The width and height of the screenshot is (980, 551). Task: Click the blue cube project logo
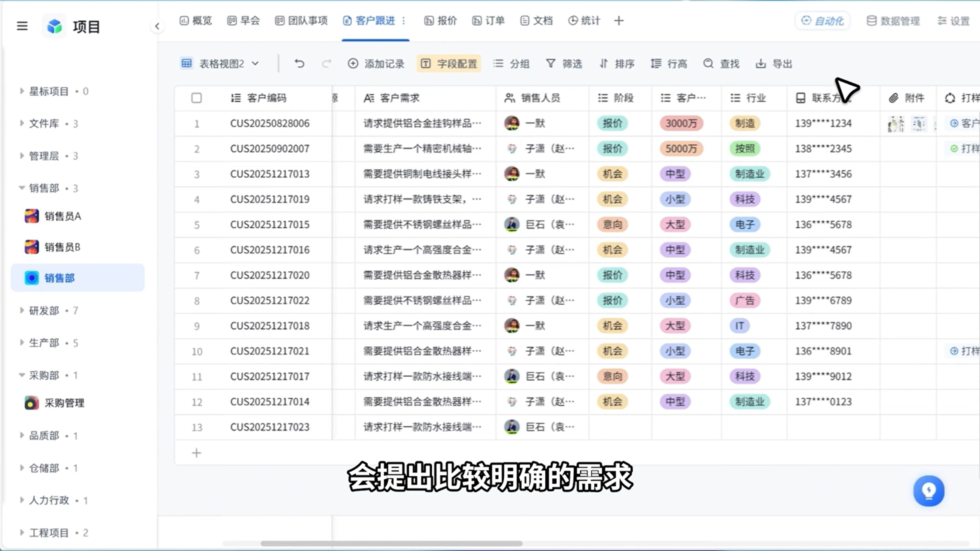point(54,26)
